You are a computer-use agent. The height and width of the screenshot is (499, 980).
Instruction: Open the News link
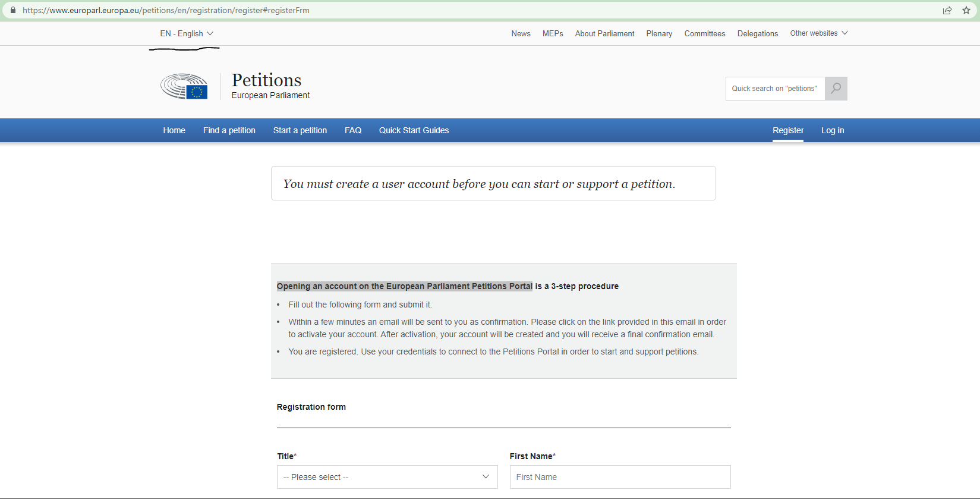521,34
